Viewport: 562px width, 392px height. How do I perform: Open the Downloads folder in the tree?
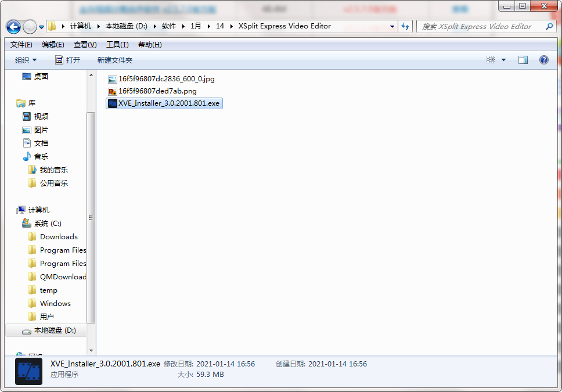tap(59, 237)
